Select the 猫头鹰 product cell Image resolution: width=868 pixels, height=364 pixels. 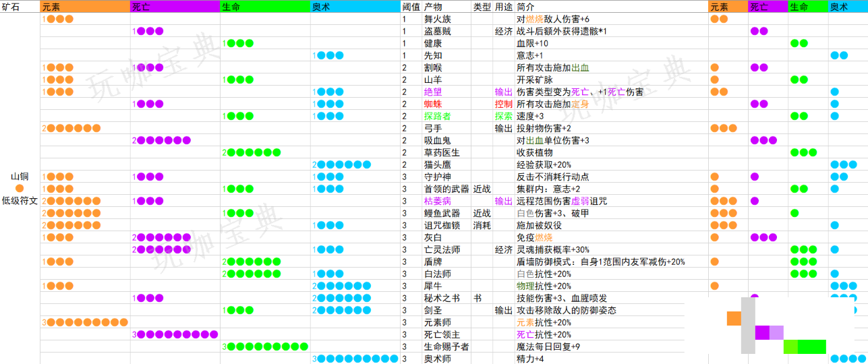pyautogui.click(x=438, y=164)
